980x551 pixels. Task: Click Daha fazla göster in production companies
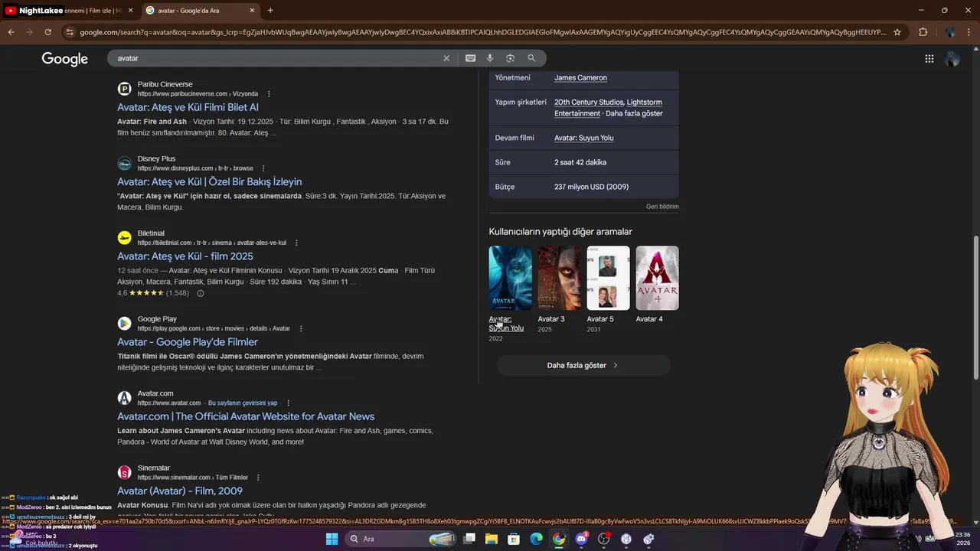point(634,113)
